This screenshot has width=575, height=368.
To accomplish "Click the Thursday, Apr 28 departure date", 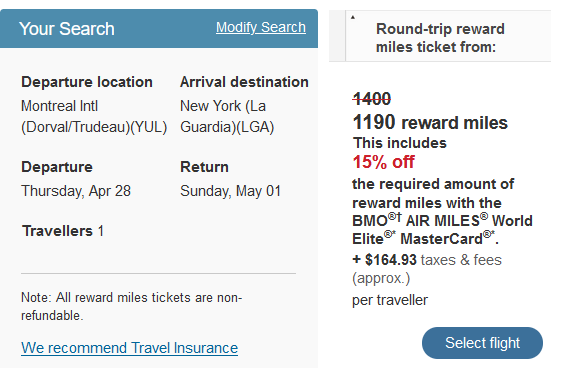I will (x=76, y=191).
